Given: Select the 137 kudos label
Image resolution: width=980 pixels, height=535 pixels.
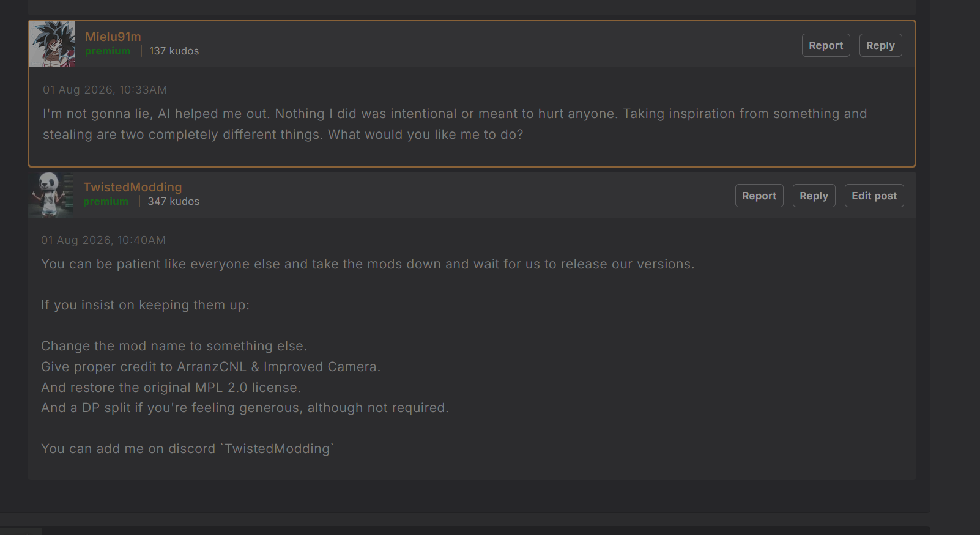Looking at the screenshot, I should [x=174, y=51].
